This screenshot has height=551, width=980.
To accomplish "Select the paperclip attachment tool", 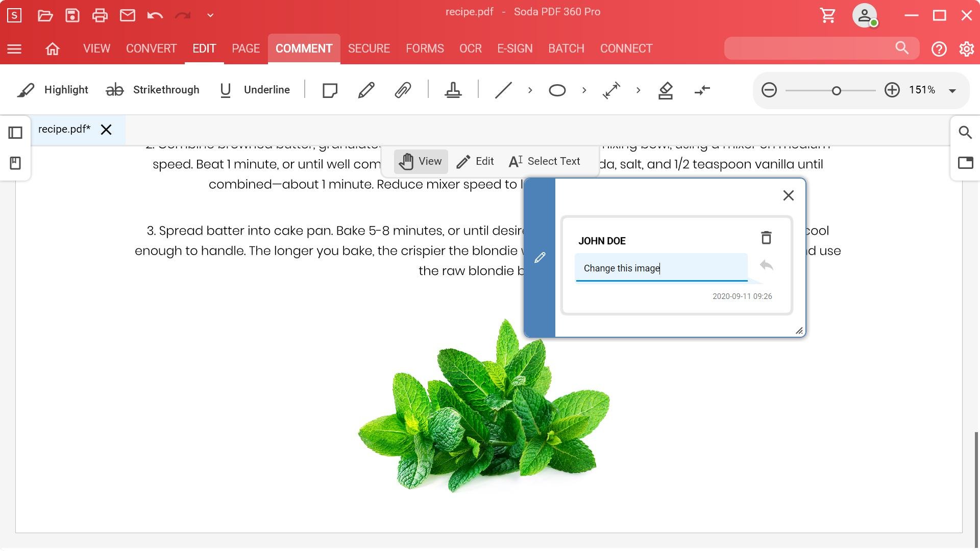I will (x=403, y=90).
